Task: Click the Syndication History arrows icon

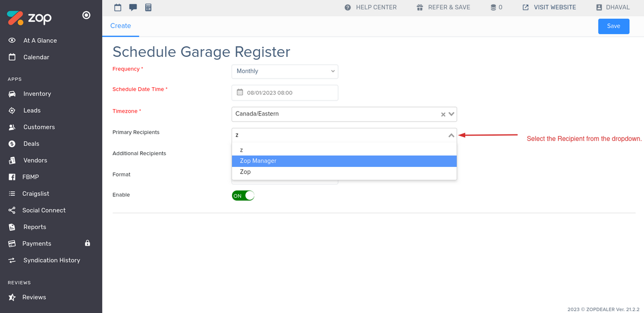Action: (12, 260)
